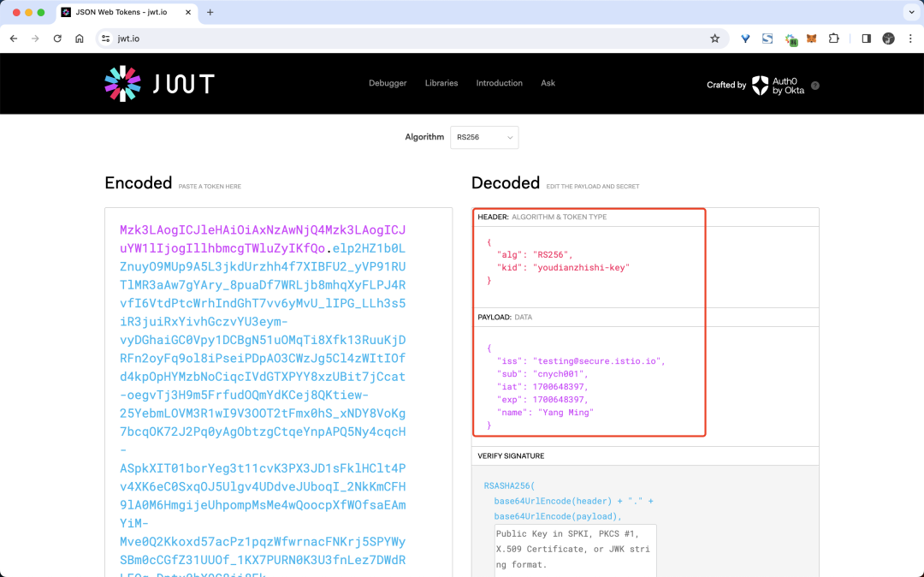
Task: Toggle the browser side panel
Action: click(x=866, y=39)
